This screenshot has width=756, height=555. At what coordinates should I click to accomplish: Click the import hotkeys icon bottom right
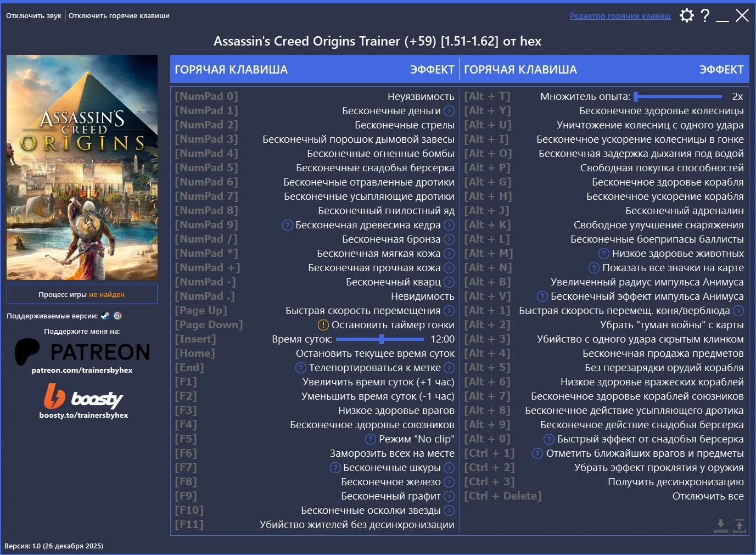[721, 525]
